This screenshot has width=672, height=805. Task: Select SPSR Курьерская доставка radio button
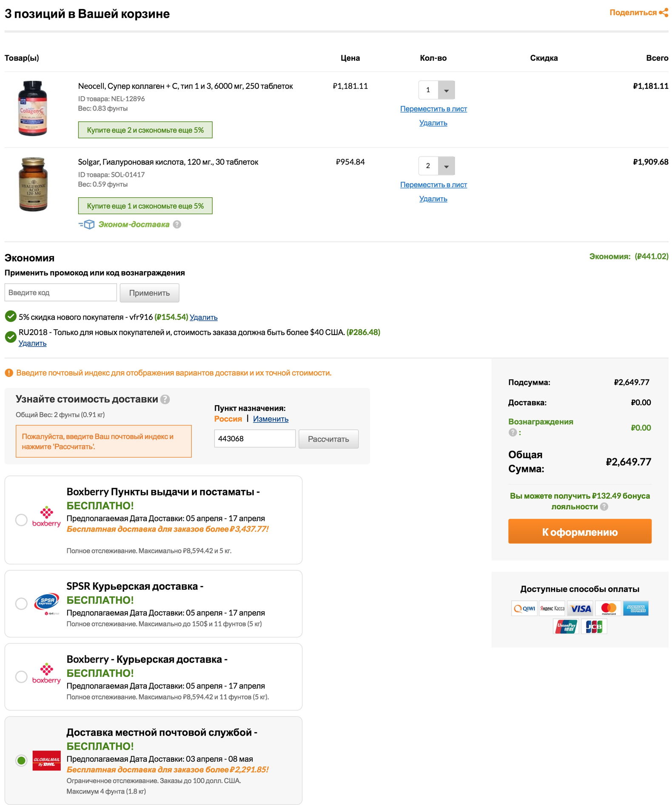click(x=21, y=603)
